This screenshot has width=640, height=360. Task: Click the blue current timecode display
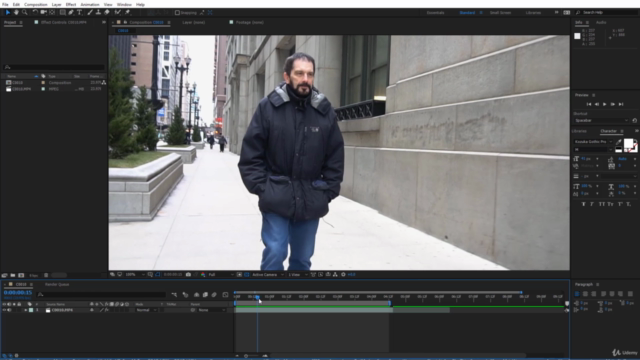point(18,293)
